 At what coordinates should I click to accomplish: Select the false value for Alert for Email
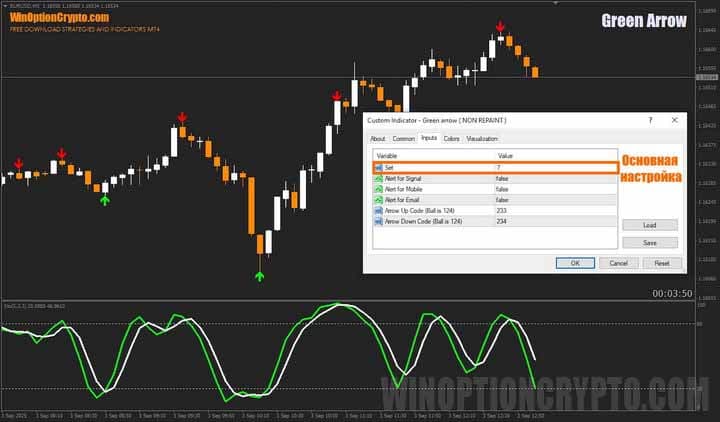click(502, 199)
